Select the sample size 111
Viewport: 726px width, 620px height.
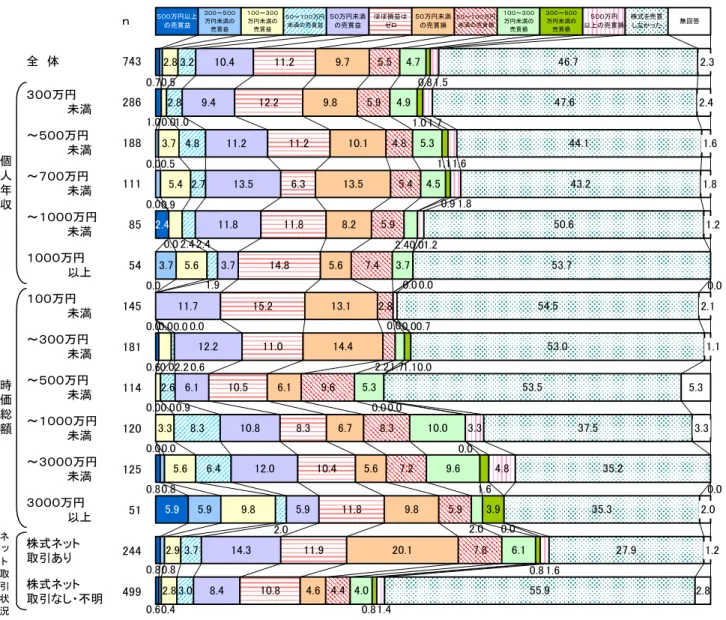pos(132,184)
